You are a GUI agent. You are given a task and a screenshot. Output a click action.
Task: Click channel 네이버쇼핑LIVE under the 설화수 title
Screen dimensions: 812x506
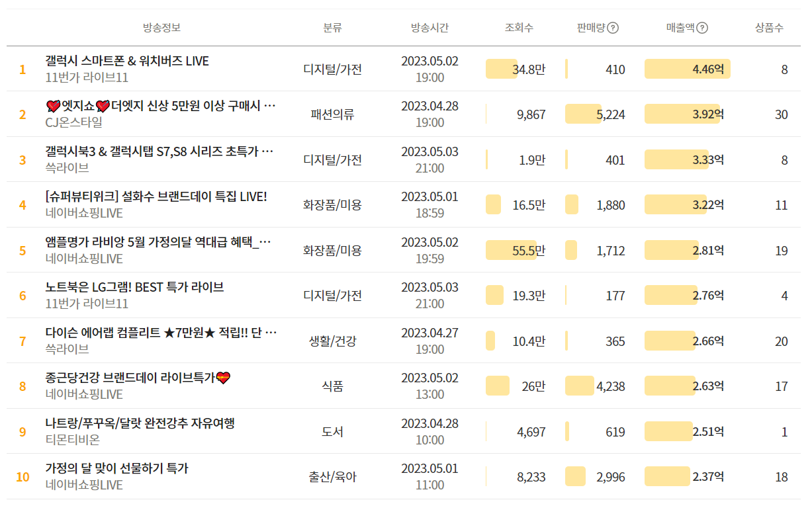[84, 213]
